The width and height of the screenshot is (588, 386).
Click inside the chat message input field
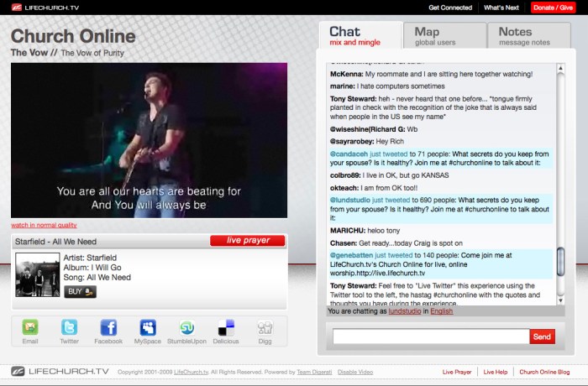pos(431,336)
